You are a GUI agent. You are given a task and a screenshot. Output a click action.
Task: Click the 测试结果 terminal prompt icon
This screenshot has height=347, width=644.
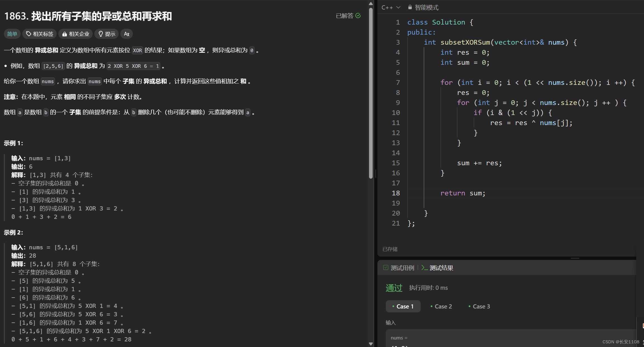pyautogui.click(x=424, y=268)
